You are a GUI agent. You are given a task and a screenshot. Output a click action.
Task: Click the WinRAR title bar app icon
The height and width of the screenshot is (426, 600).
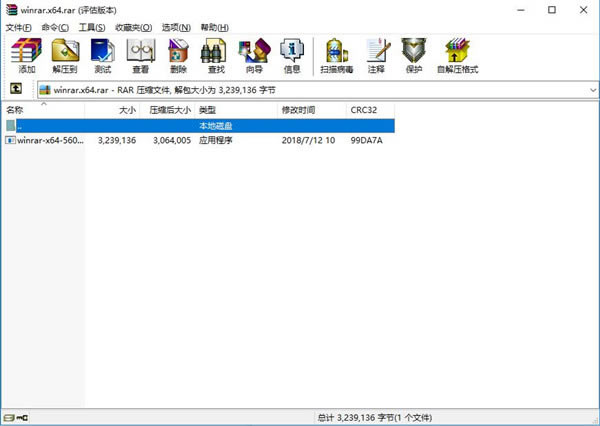tap(11, 10)
